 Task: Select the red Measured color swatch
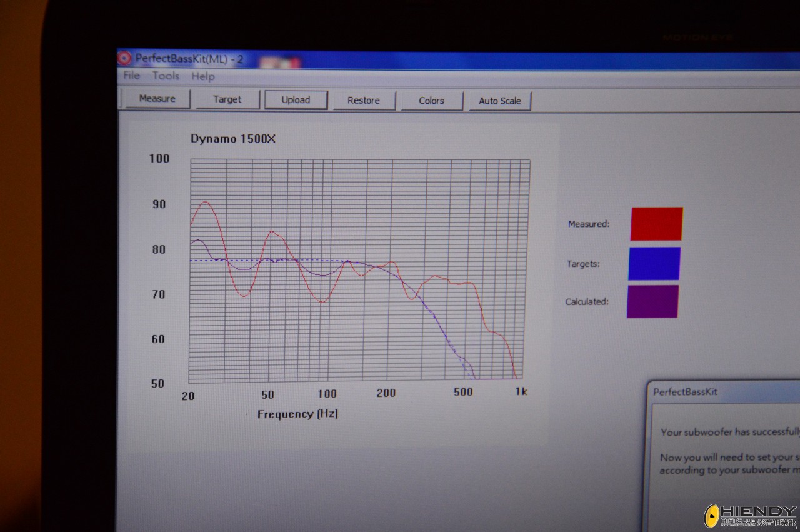[x=656, y=224]
